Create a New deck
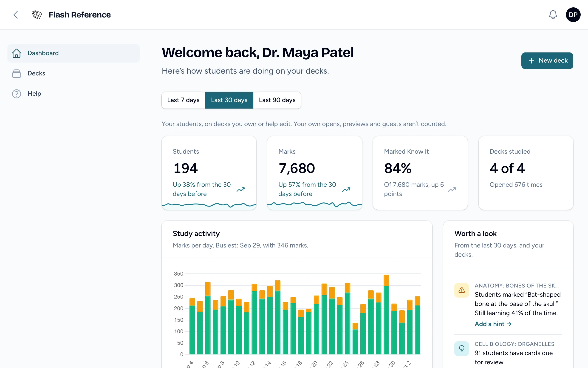Viewport: 588px width, 368px height. point(547,60)
